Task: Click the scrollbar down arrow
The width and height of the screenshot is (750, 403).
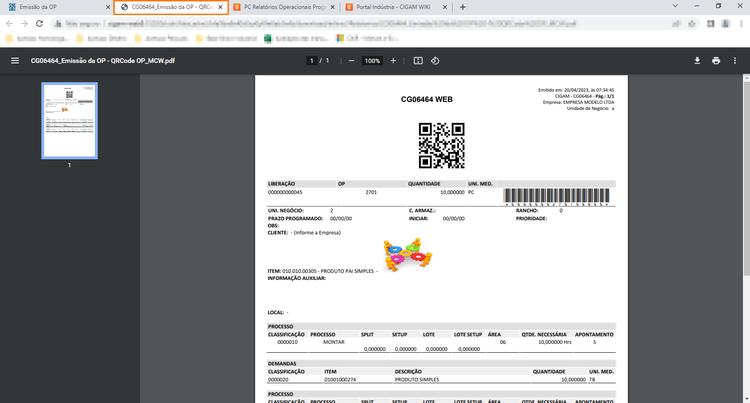Action: coord(746,399)
